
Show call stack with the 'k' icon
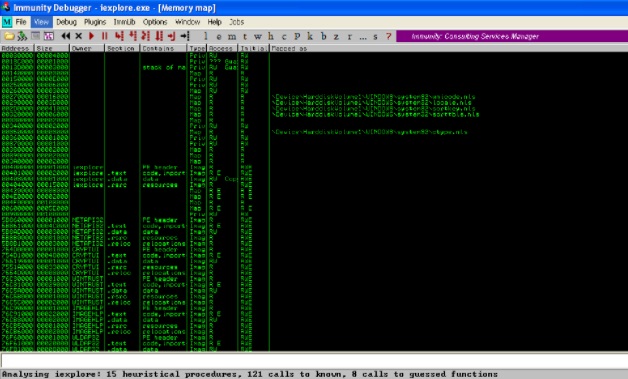(x=310, y=36)
